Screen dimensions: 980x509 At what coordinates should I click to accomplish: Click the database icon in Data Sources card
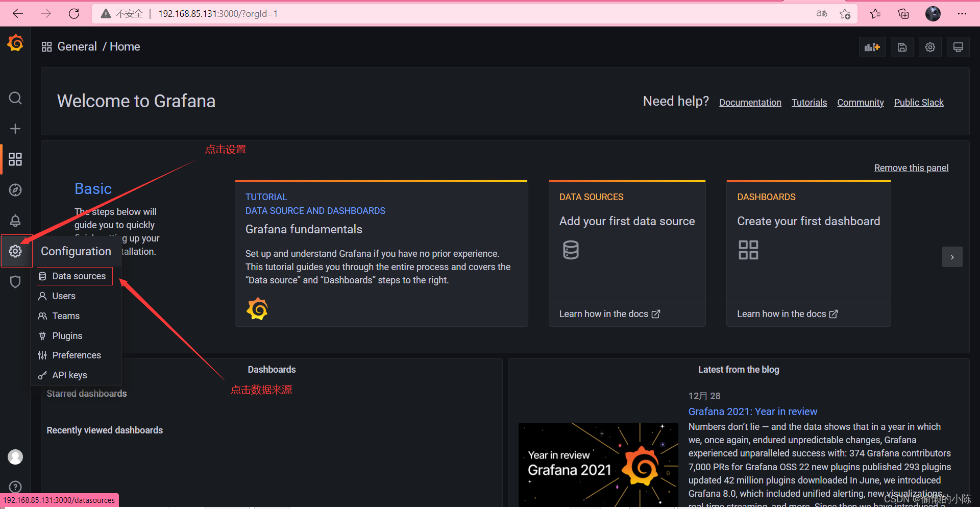pyautogui.click(x=571, y=250)
